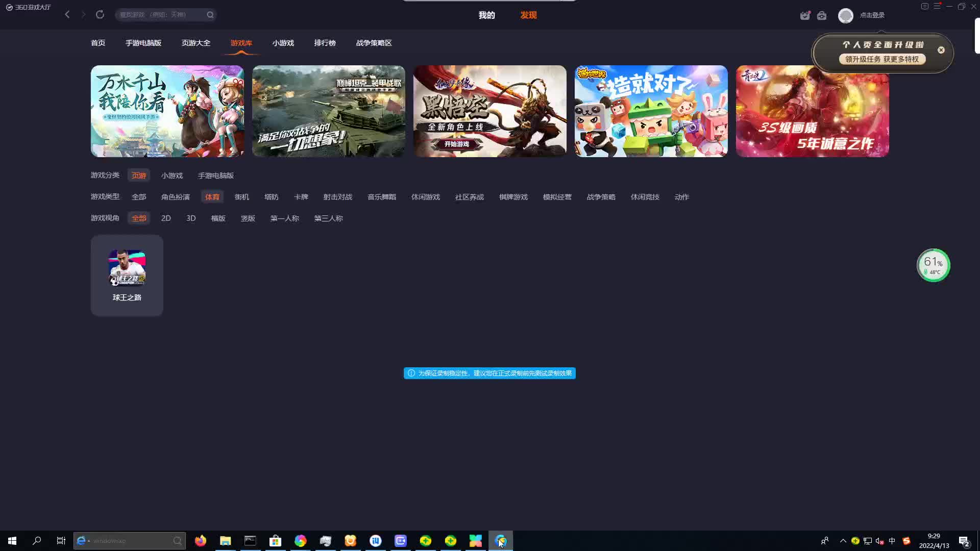The image size is (980, 551).
Task: Open the daily check-in calendar icon
Action: [x=805, y=16]
